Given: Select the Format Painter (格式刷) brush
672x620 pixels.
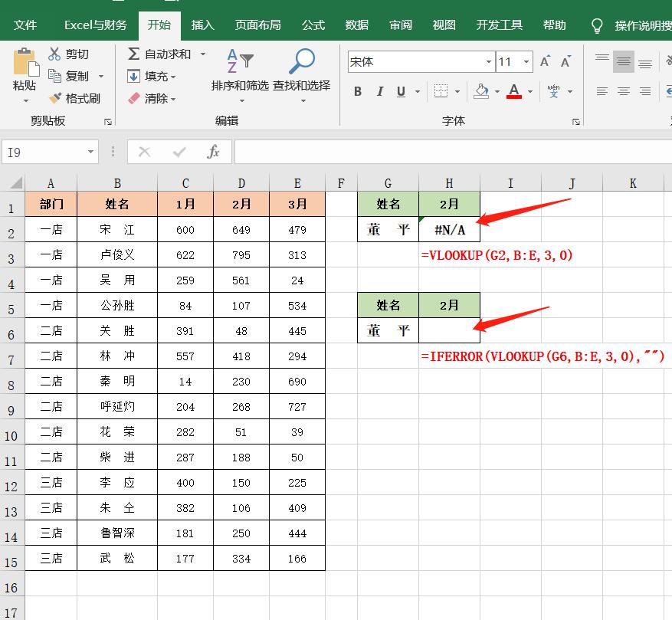Looking at the screenshot, I should click(55, 98).
